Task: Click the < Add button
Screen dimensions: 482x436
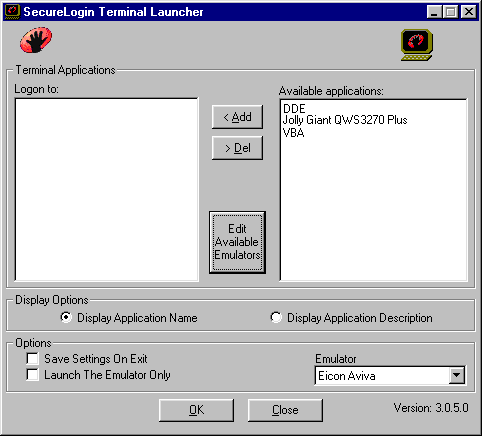Action: (237, 117)
